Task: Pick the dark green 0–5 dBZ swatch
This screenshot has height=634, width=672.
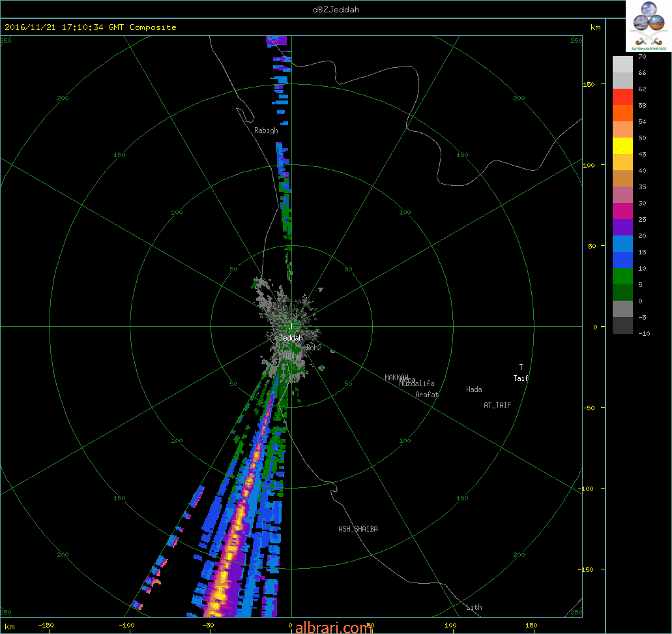Action: [x=622, y=293]
